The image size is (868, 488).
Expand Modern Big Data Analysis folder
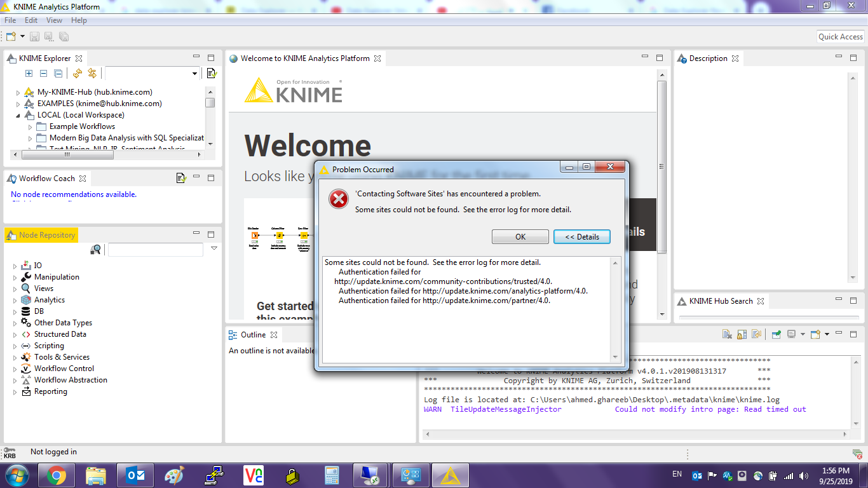30,138
